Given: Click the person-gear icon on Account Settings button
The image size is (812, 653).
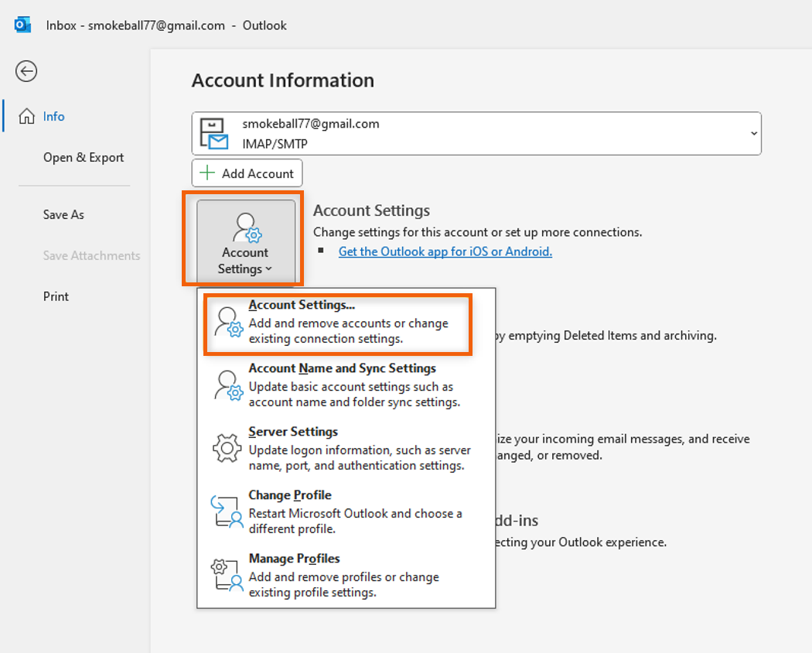Looking at the screenshot, I should (247, 227).
